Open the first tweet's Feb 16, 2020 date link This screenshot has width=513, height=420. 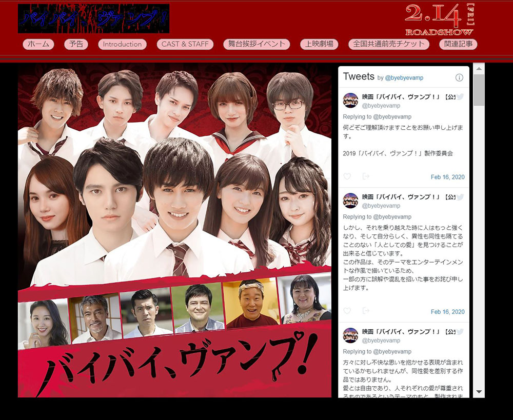click(447, 177)
